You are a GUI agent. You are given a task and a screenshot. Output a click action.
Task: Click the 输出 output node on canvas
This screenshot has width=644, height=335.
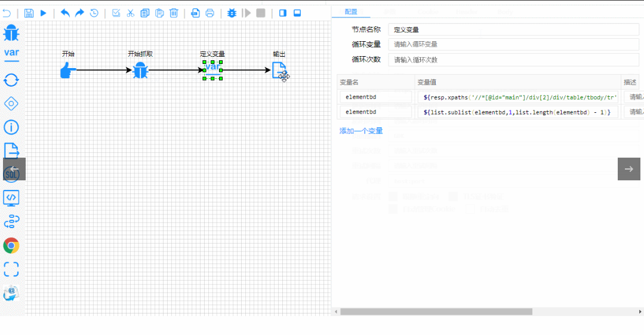[x=279, y=70]
